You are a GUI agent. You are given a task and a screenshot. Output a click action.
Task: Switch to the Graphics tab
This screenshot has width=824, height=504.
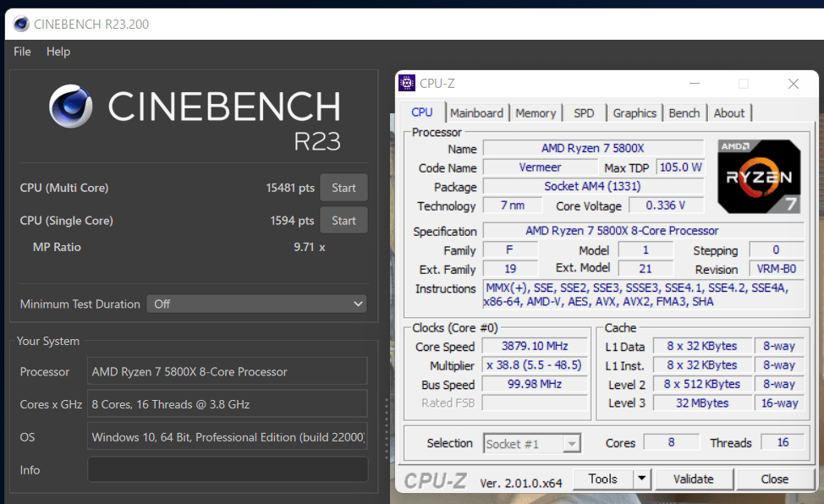(x=634, y=113)
